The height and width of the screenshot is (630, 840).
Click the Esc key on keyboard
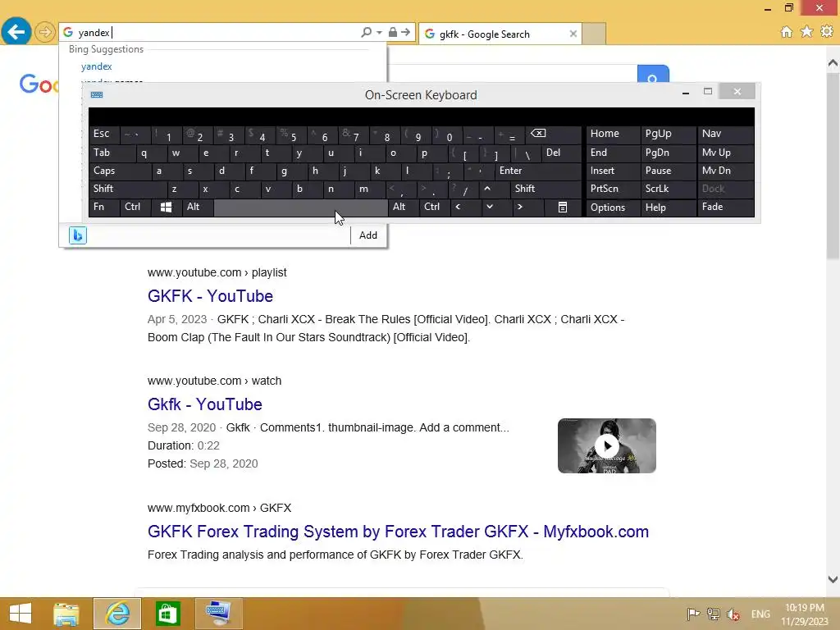[x=104, y=134]
